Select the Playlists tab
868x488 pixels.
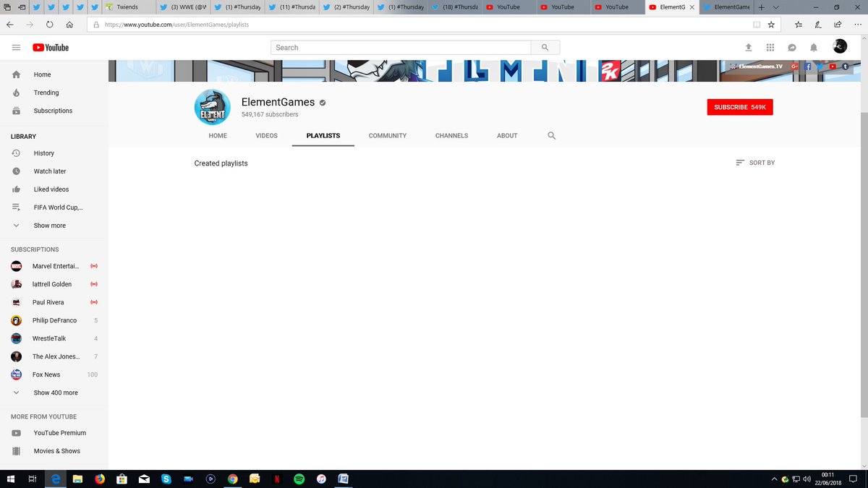323,135
